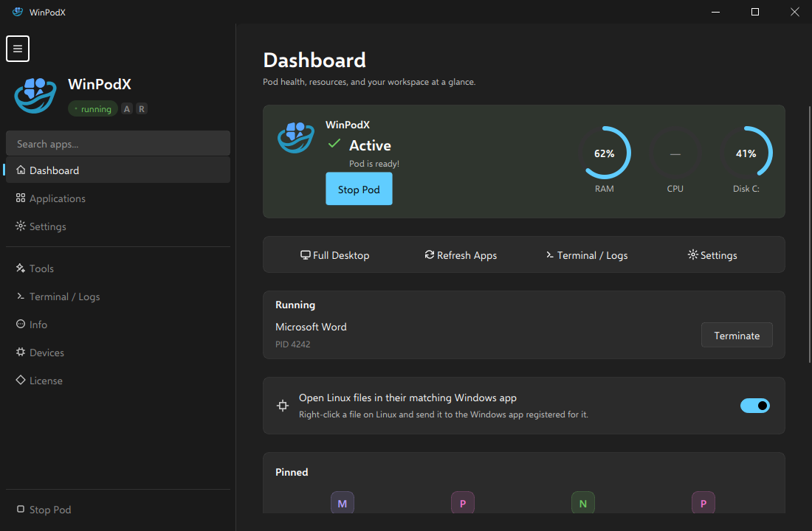
Task: Open Terminal / Logs from the sidebar
Action: [118, 296]
